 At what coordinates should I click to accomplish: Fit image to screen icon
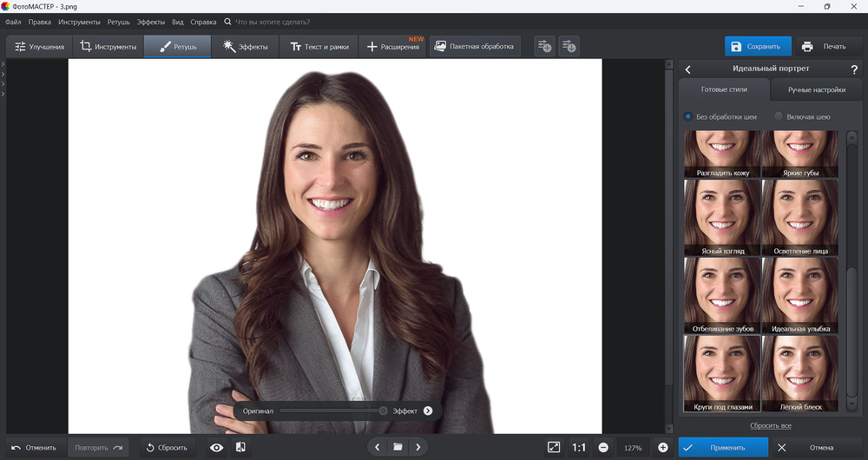554,447
